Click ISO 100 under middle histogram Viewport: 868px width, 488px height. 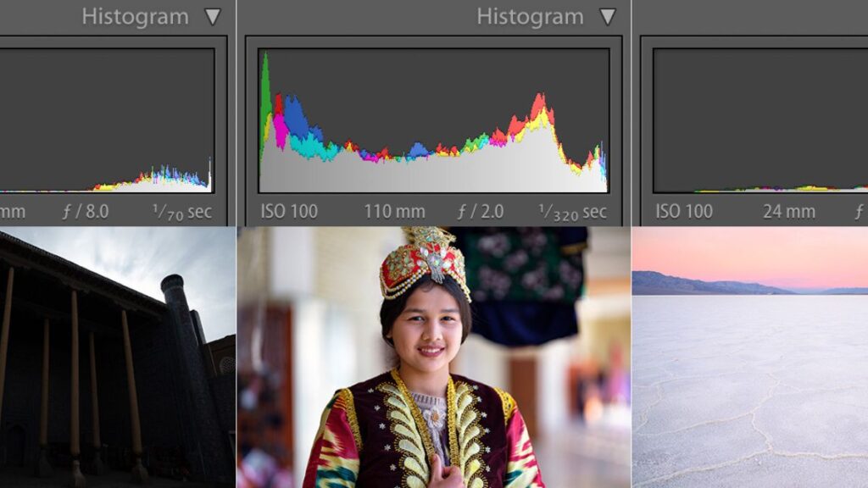(x=289, y=211)
